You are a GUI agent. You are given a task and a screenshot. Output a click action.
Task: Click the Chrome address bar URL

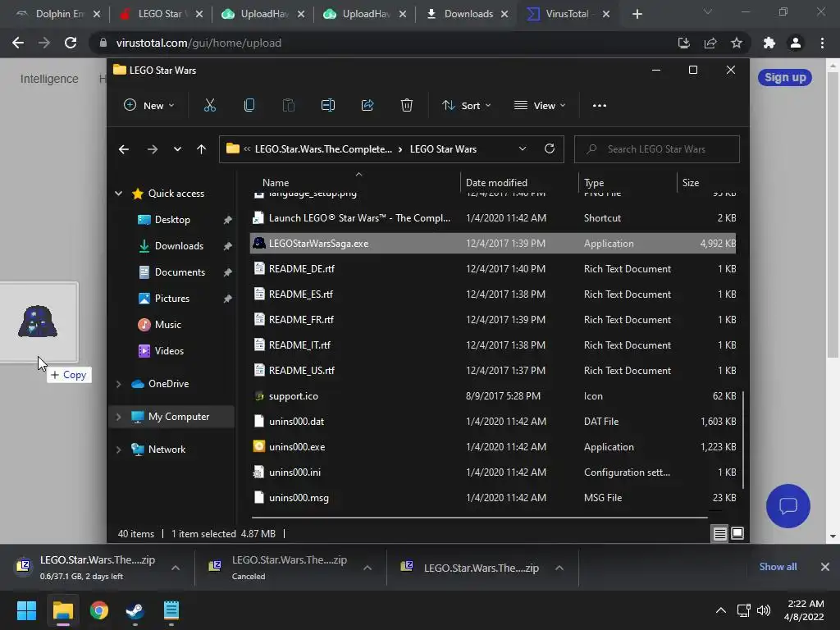point(199,43)
